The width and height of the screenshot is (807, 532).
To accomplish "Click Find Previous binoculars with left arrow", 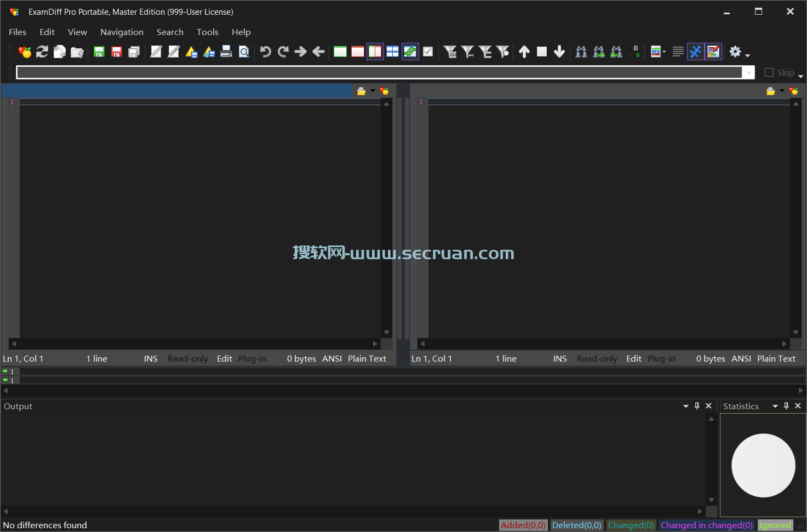I will pos(616,52).
